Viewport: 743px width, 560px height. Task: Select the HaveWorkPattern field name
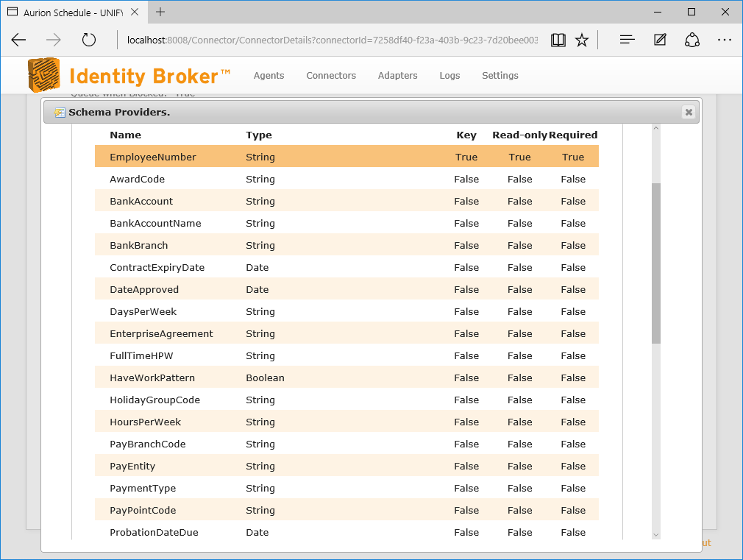tap(152, 378)
